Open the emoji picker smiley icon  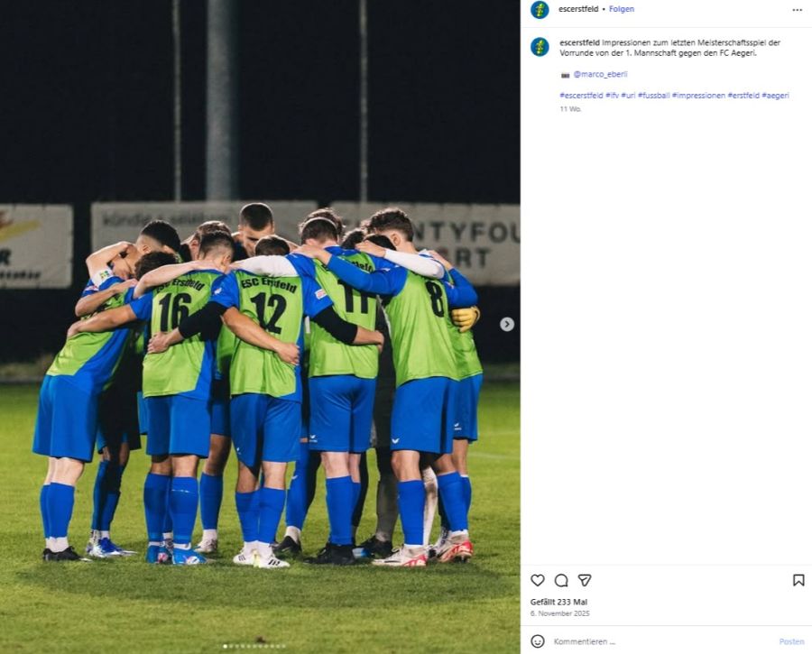tap(538, 641)
